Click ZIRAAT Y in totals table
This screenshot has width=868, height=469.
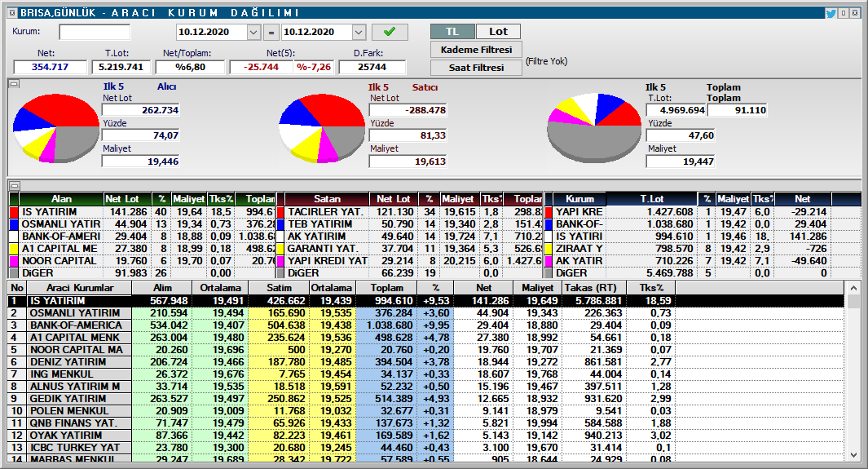[x=579, y=249]
